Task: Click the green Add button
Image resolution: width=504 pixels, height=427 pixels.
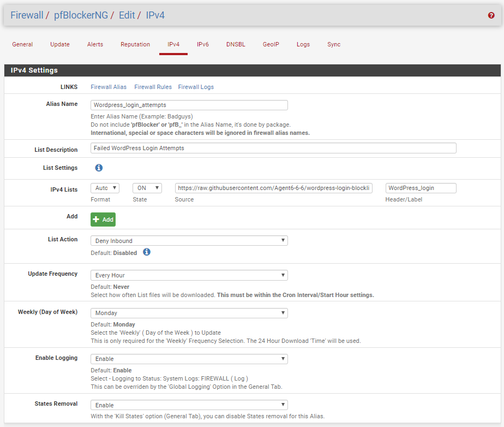Action: pos(103,220)
